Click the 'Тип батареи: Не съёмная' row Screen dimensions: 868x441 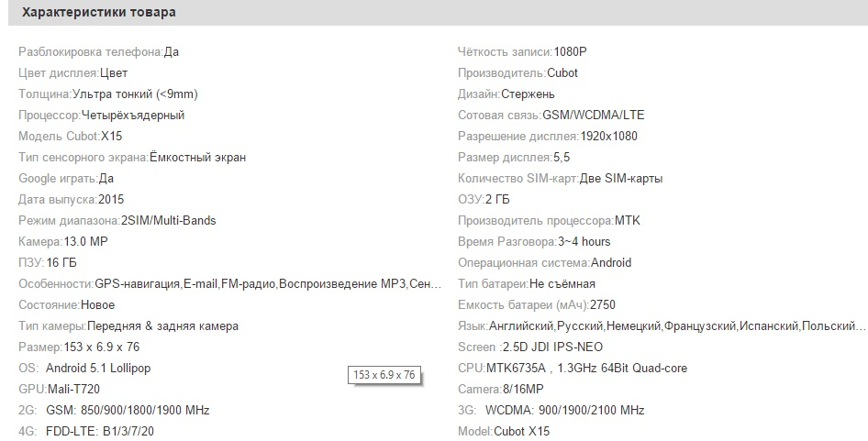pyautogui.click(x=527, y=284)
